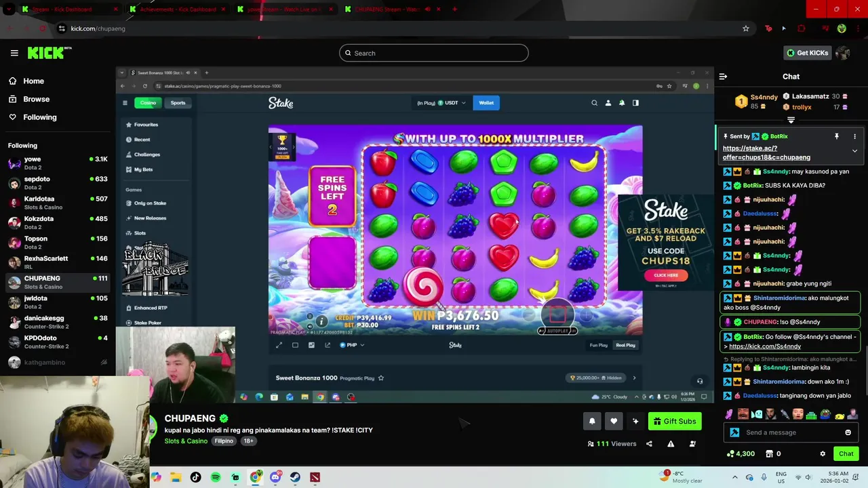The height and width of the screenshot is (488, 868).
Task: Expand the gift leaderboard chevron
Action: pos(791,120)
